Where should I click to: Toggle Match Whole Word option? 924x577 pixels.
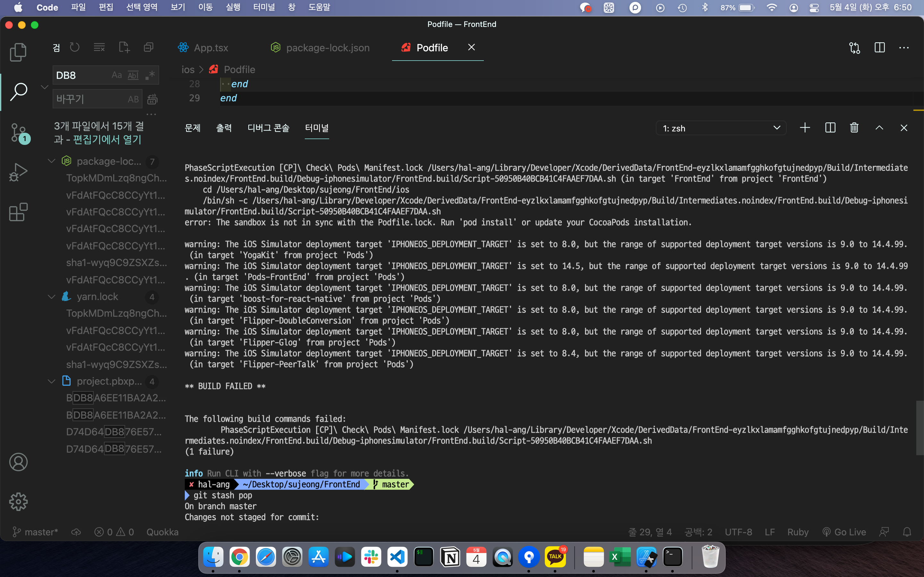coord(133,75)
